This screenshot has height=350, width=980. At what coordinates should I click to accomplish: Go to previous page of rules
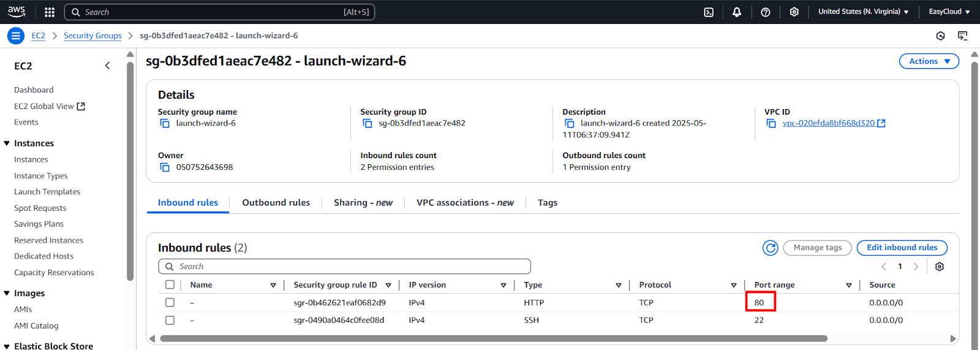pos(884,267)
